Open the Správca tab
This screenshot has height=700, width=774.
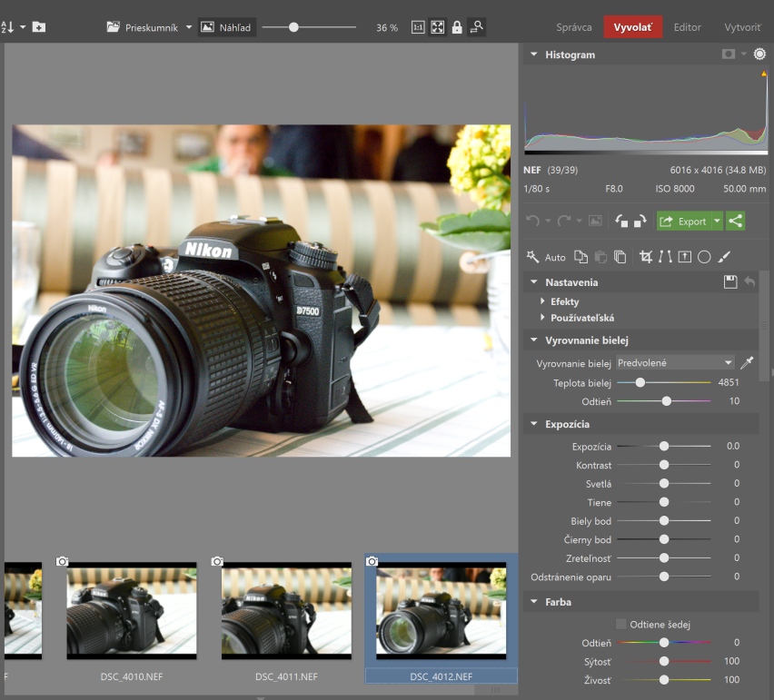click(574, 27)
